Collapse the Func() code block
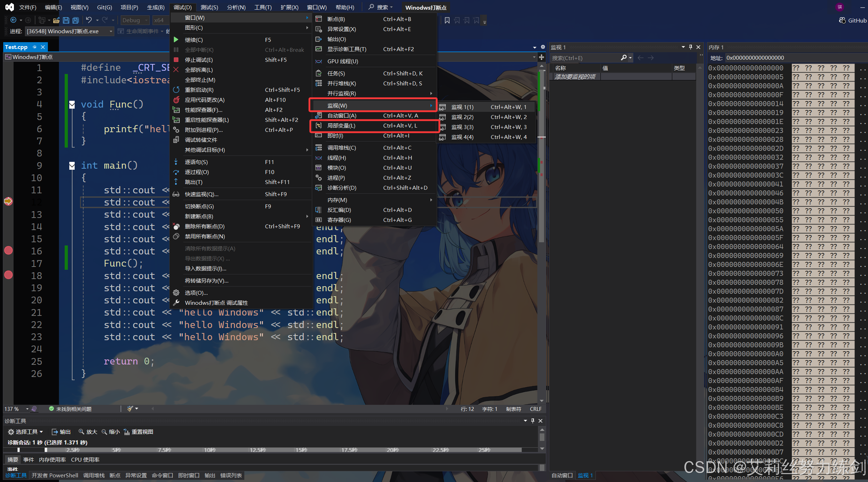This screenshot has width=868, height=482. [x=72, y=104]
